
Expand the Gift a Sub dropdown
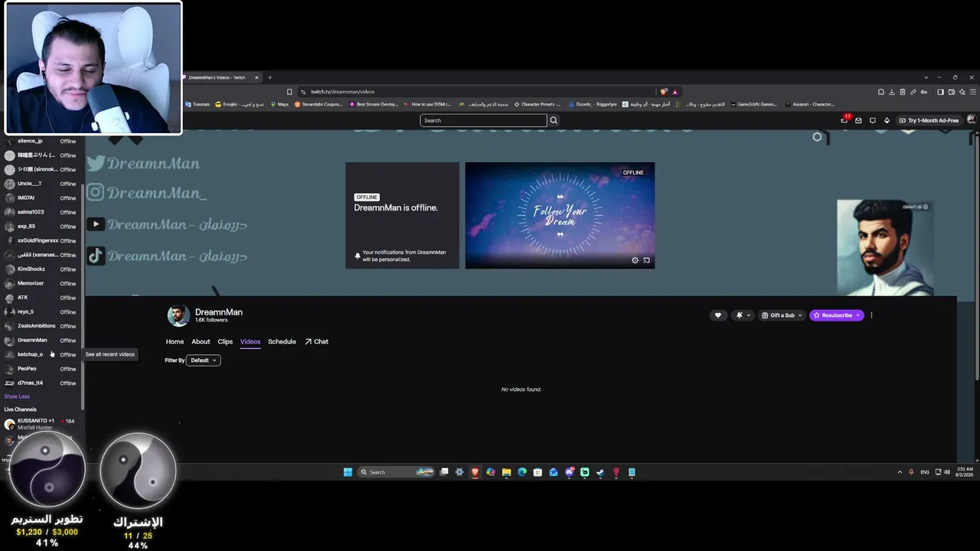point(781,315)
